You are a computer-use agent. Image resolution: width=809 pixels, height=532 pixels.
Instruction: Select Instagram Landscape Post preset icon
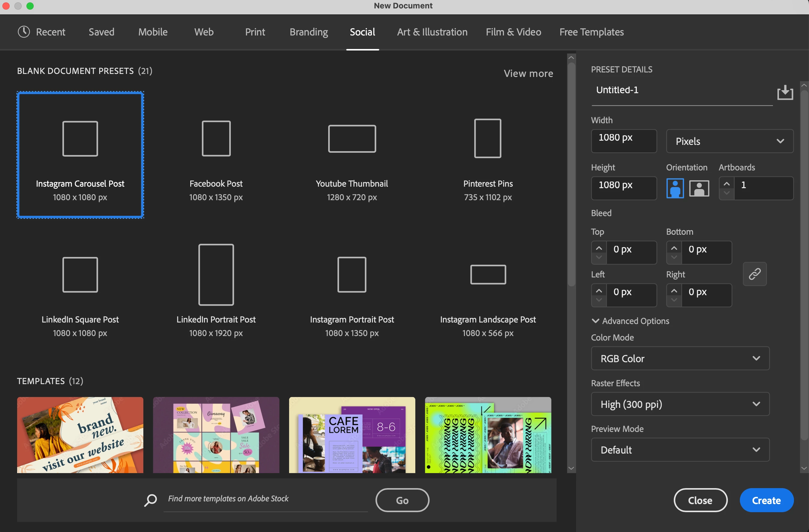click(x=488, y=274)
